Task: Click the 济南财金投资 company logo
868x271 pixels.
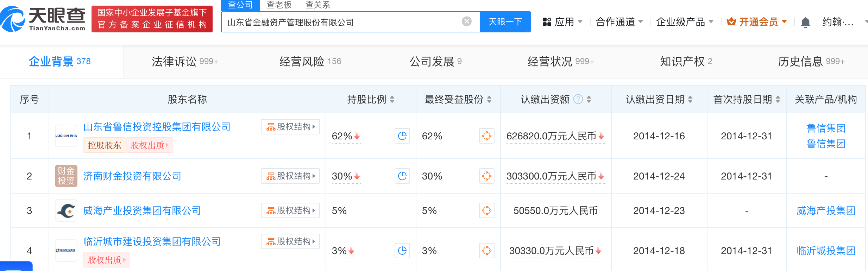Action: click(x=66, y=176)
